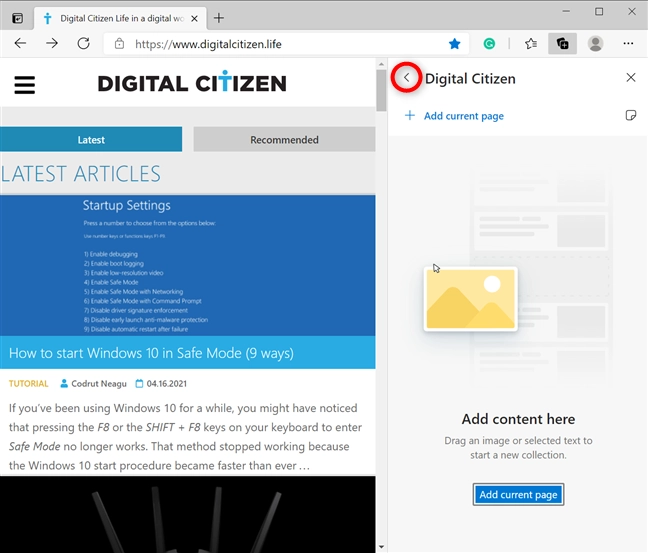Screen dimensions: 648x553
Task: Maximize the Edge browser window
Action: click(599, 11)
